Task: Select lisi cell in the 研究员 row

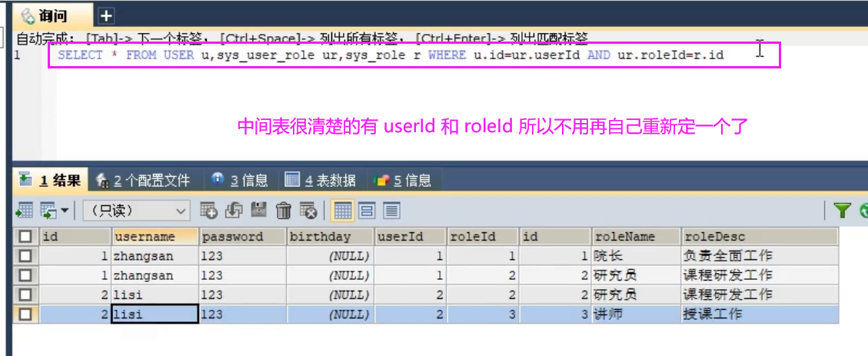Action: click(x=155, y=295)
